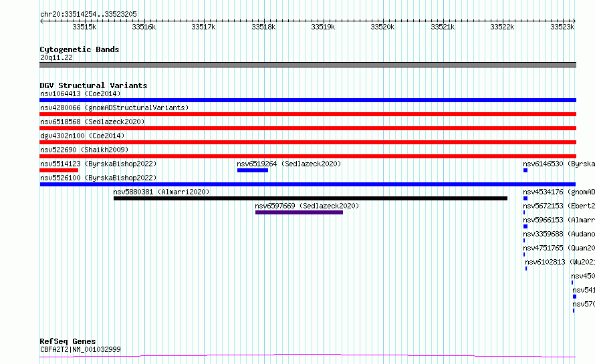Open the nsv1064413 (Coe2014) label

pos(80,94)
